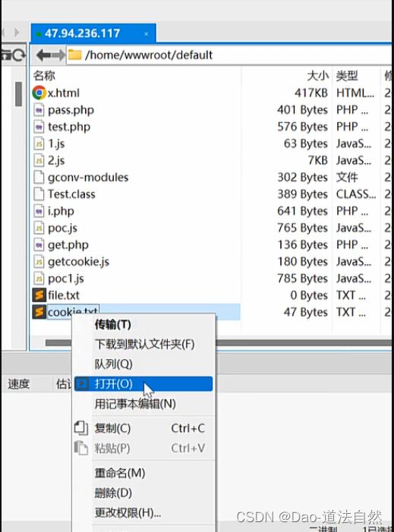The height and width of the screenshot is (532, 394).
Task: Click the Chrome icon beside x.html
Action: coord(39,93)
